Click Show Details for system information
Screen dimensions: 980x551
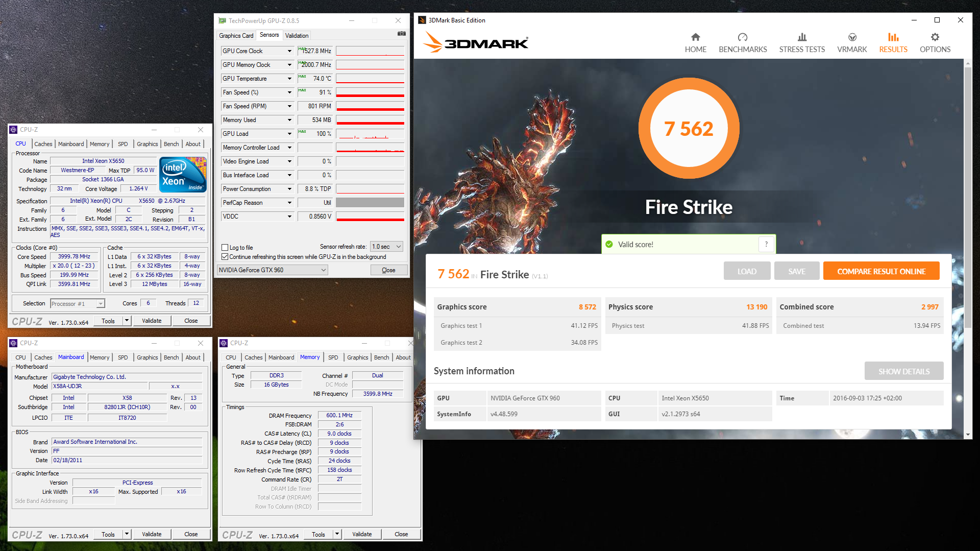904,371
